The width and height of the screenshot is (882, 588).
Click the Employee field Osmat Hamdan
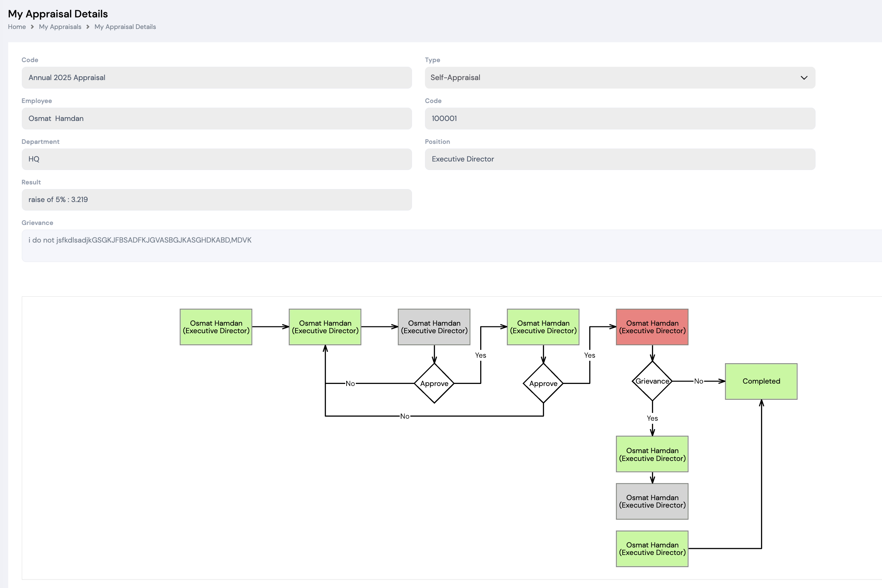217,119
